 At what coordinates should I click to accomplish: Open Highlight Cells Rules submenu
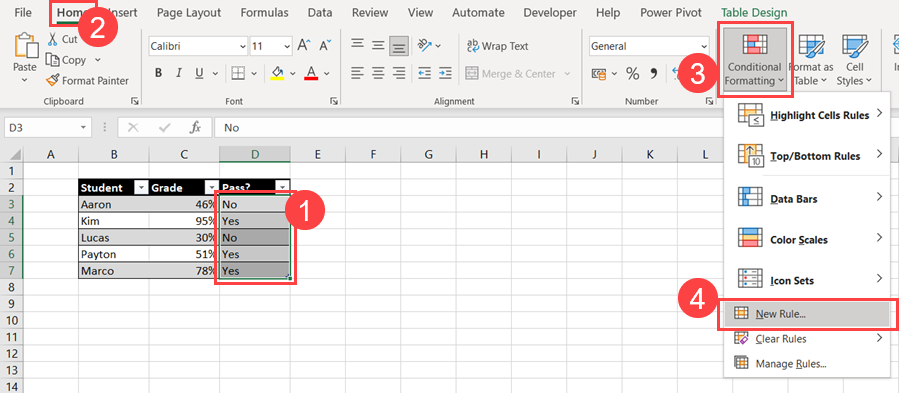coord(807,115)
